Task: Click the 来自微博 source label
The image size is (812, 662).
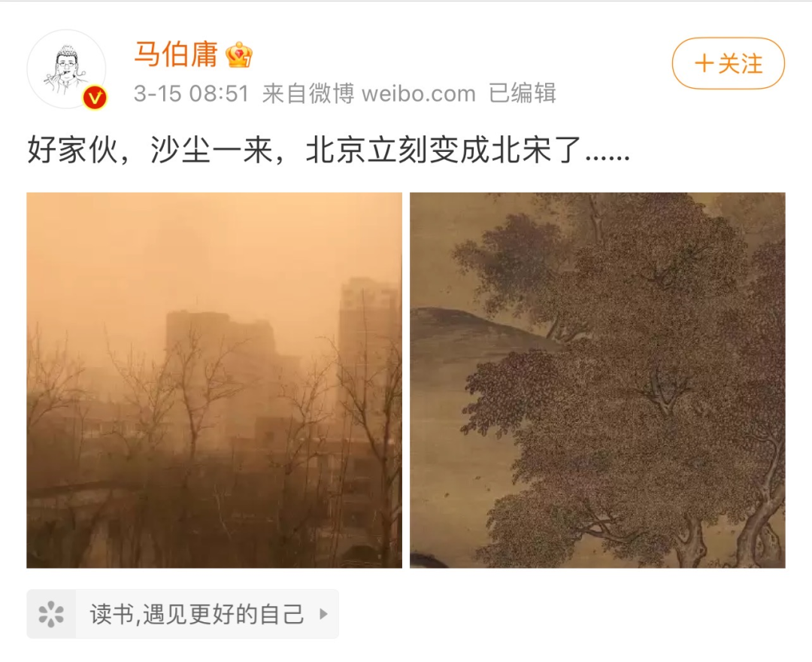Action: pos(308,94)
